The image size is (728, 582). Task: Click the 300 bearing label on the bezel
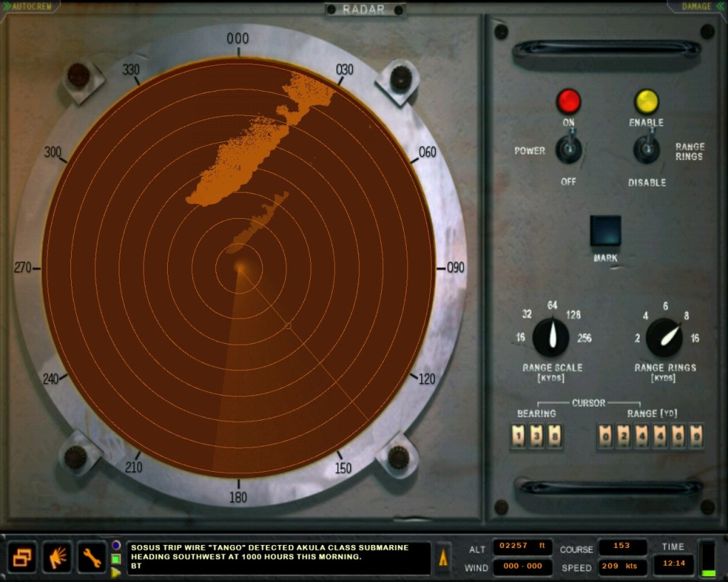click(x=53, y=152)
